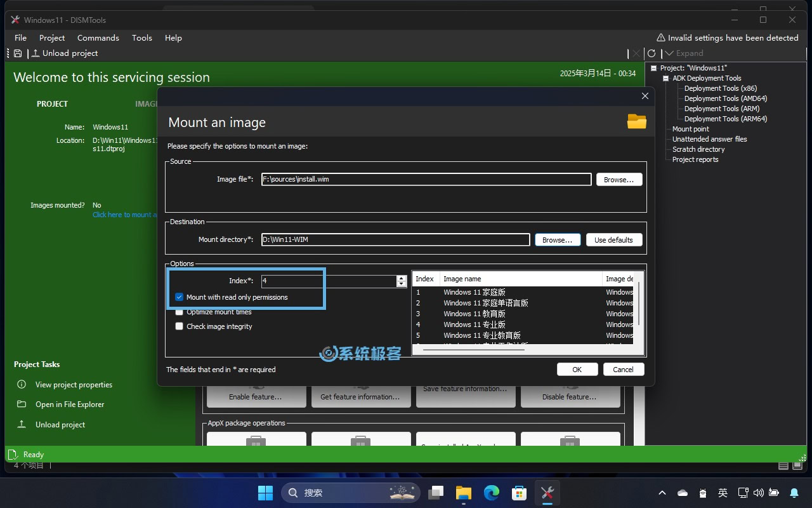Select Scratch directory tree item

[x=698, y=149]
